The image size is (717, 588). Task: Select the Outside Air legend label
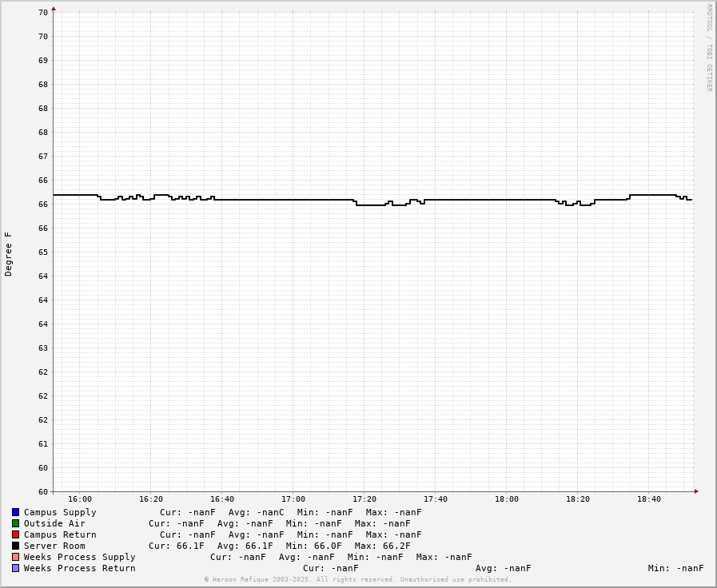point(54,523)
